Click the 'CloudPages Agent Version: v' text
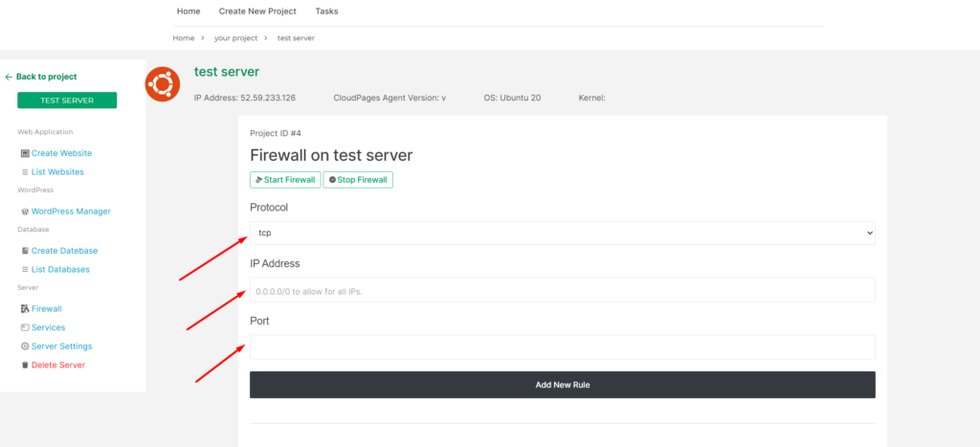 pyautogui.click(x=390, y=99)
